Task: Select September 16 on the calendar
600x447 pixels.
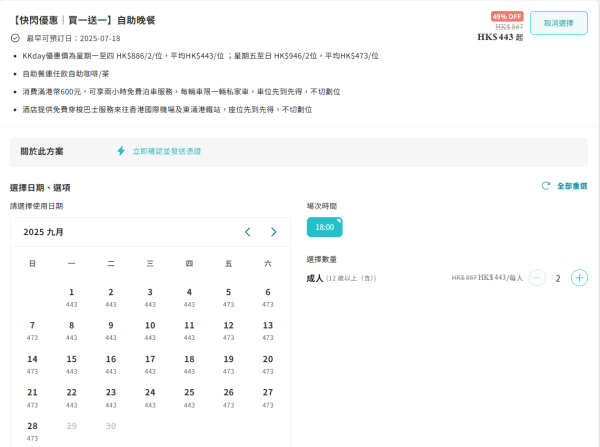Action: coord(111,364)
